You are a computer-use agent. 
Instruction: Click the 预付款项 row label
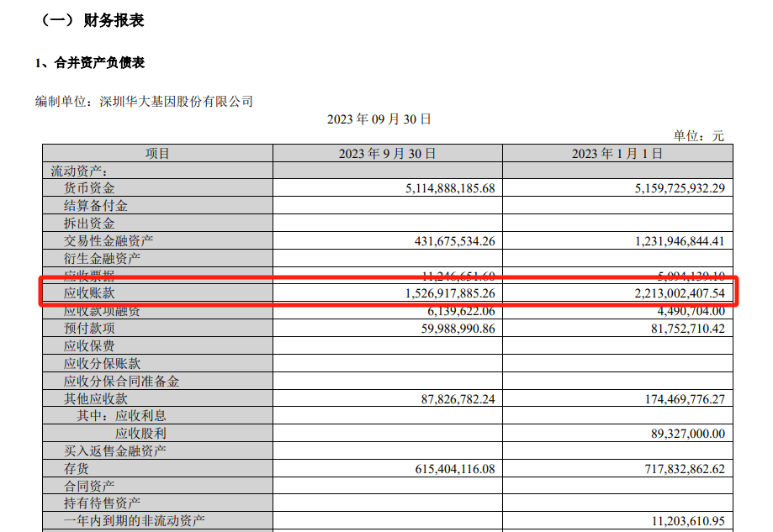(89, 329)
